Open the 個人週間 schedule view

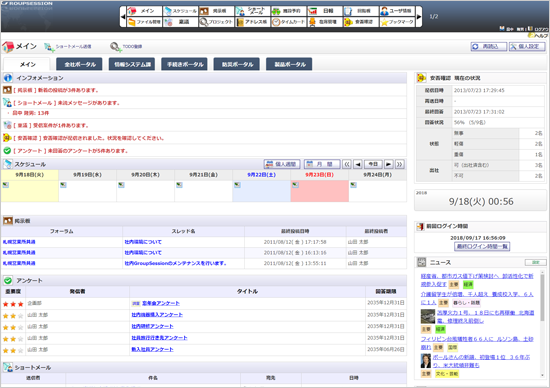(x=282, y=164)
